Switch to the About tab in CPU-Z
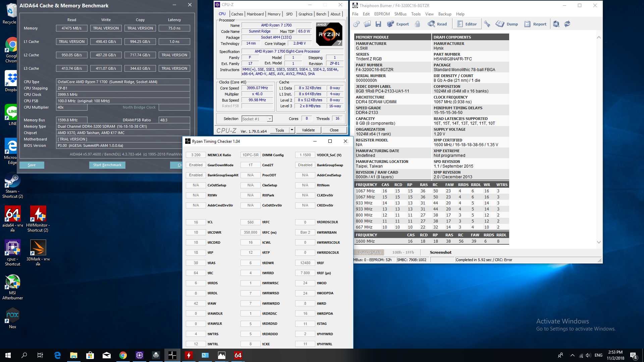Viewport: 644px width, 362px height. point(335,14)
